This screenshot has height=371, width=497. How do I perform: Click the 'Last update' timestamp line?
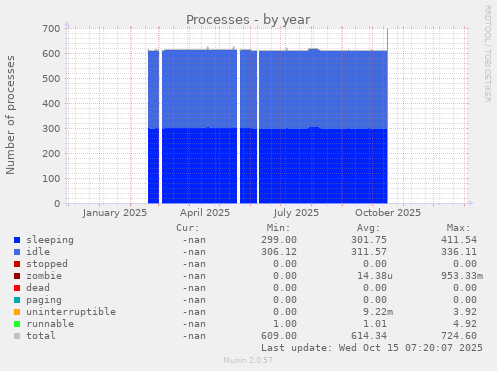pyautogui.click(x=372, y=348)
